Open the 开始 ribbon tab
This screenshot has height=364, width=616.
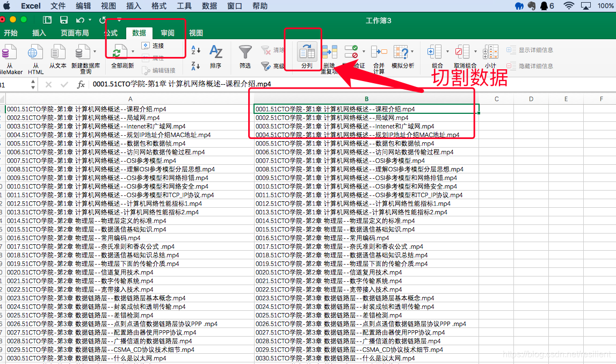10,33
